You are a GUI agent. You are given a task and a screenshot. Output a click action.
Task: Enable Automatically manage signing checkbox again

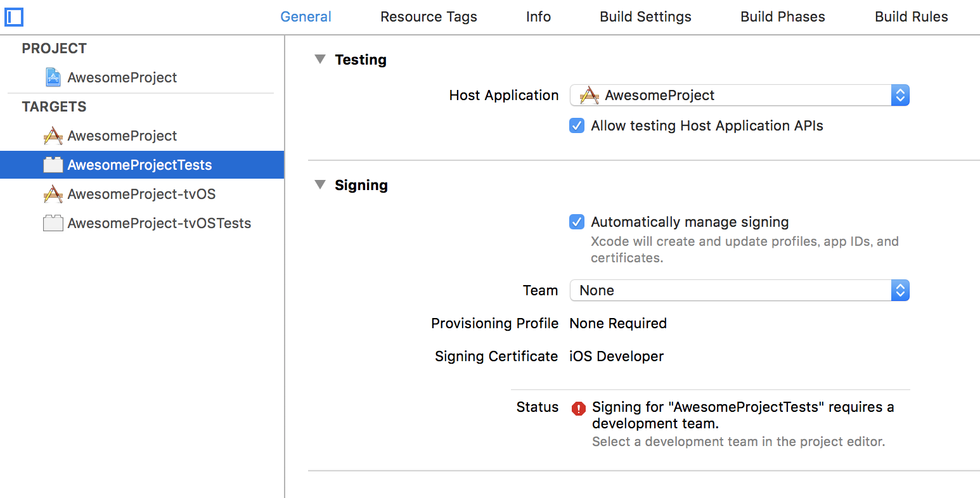pyautogui.click(x=576, y=222)
